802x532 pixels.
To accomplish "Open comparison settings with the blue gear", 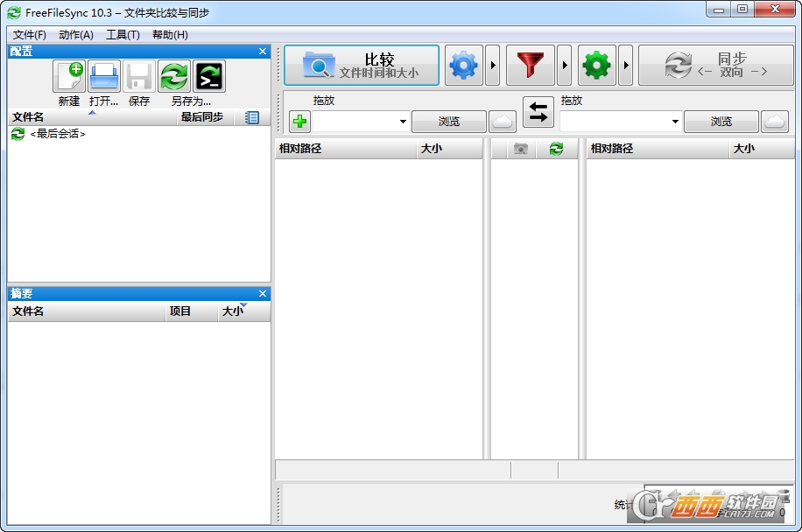I will pyautogui.click(x=464, y=66).
